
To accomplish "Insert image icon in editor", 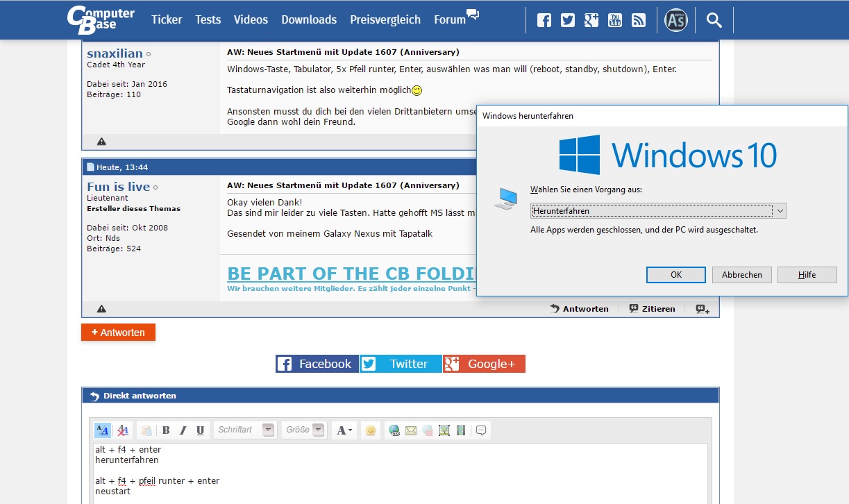I will (x=444, y=430).
